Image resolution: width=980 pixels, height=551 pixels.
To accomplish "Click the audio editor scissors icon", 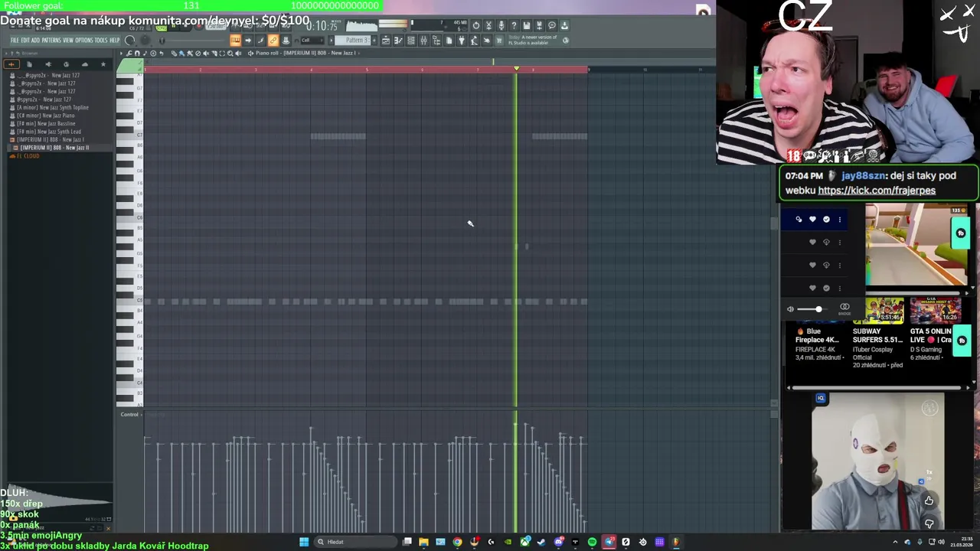I will [488, 25].
